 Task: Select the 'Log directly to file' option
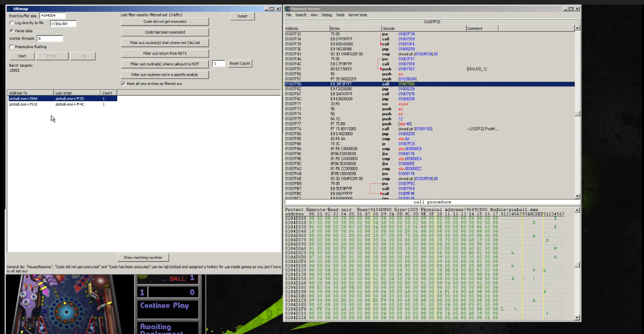click(x=12, y=23)
